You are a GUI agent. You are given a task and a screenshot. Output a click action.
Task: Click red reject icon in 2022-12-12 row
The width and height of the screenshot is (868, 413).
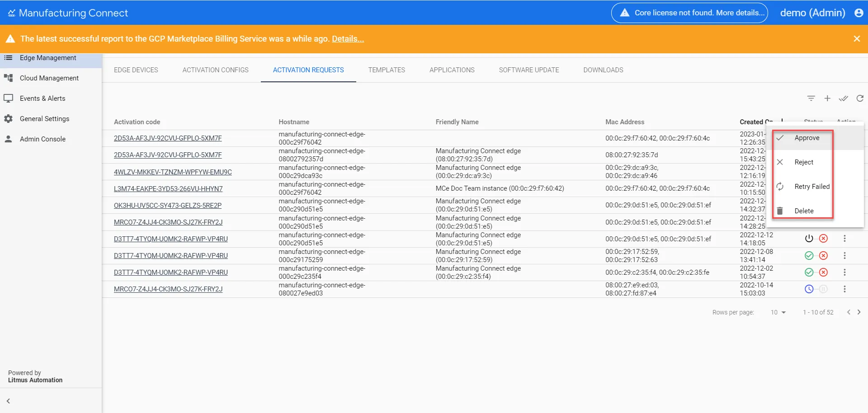824,239
